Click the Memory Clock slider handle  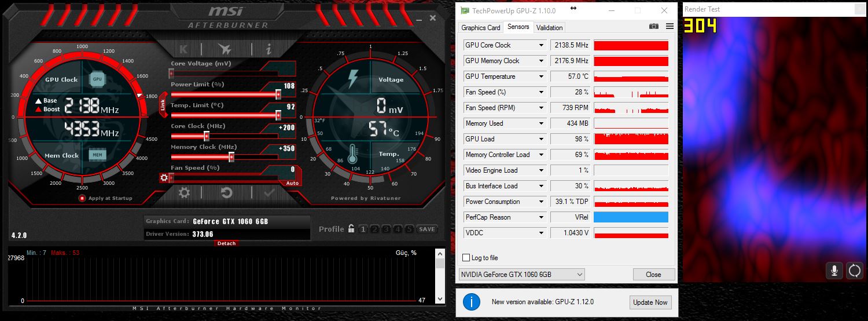click(x=231, y=157)
